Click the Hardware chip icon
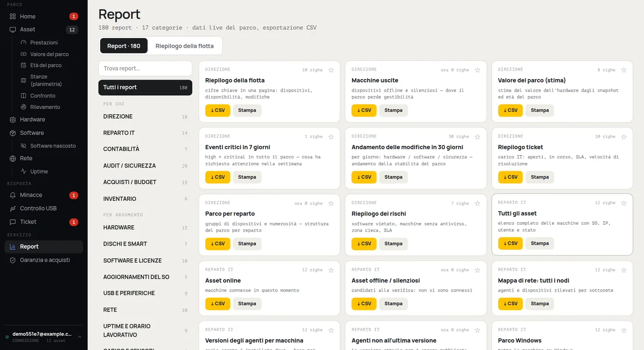The image size is (644, 350). tap(12, 120)
